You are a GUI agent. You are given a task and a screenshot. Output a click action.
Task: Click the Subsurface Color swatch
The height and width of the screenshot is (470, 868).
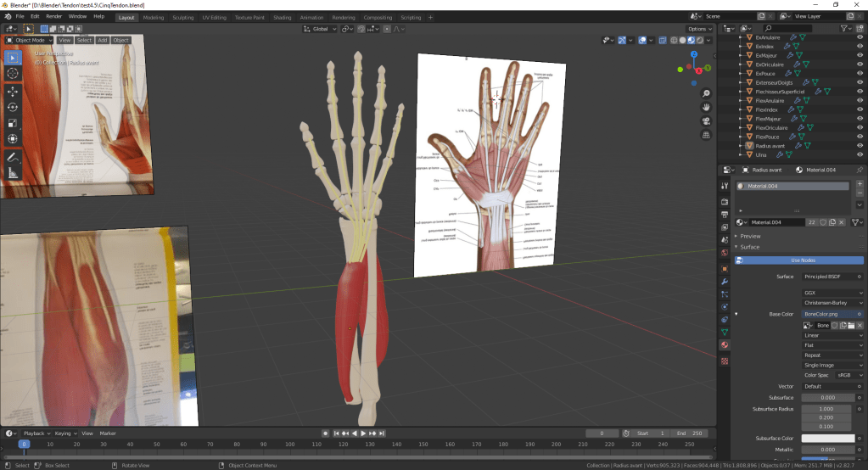[832, 438]
